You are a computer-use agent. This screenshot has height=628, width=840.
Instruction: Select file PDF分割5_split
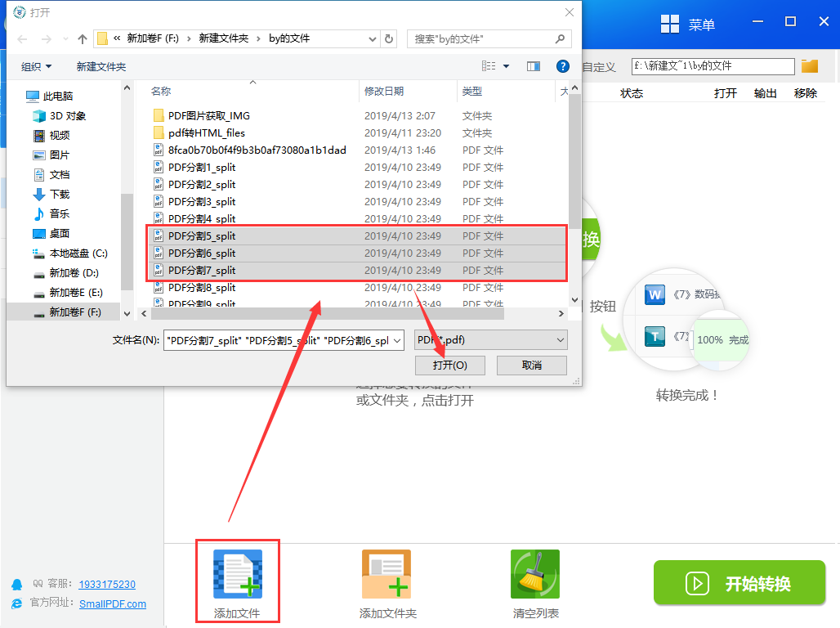357,236
